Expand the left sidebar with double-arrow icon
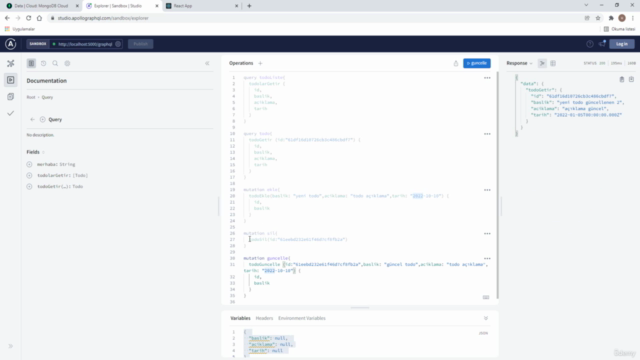Screen dimensions: 640x360 [x=11, y=346]
